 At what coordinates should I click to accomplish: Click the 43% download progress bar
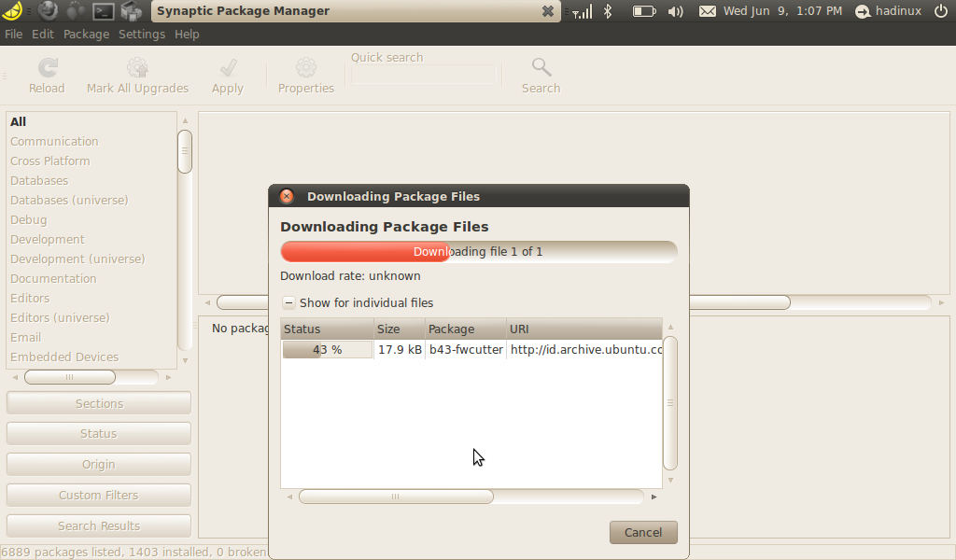(327, 349)
